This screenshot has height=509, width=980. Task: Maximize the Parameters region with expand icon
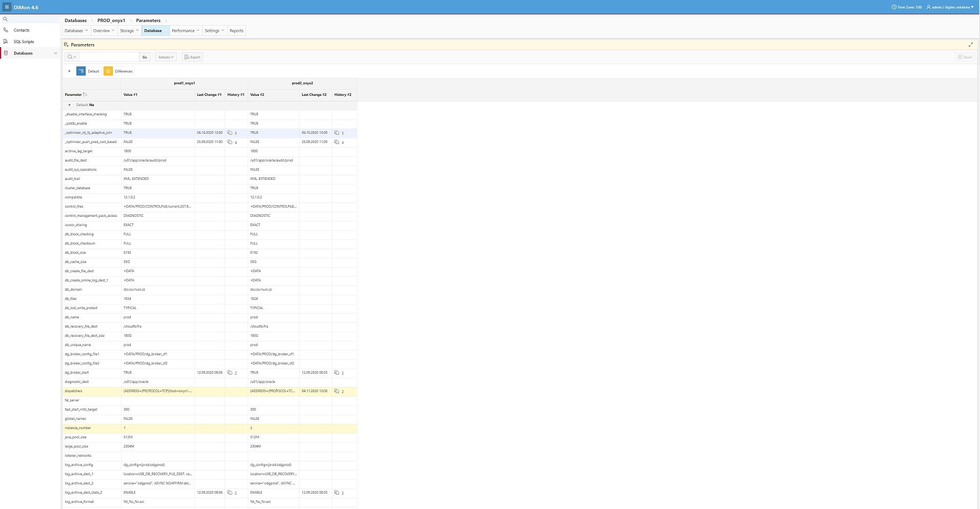click(x=970, y=45)
